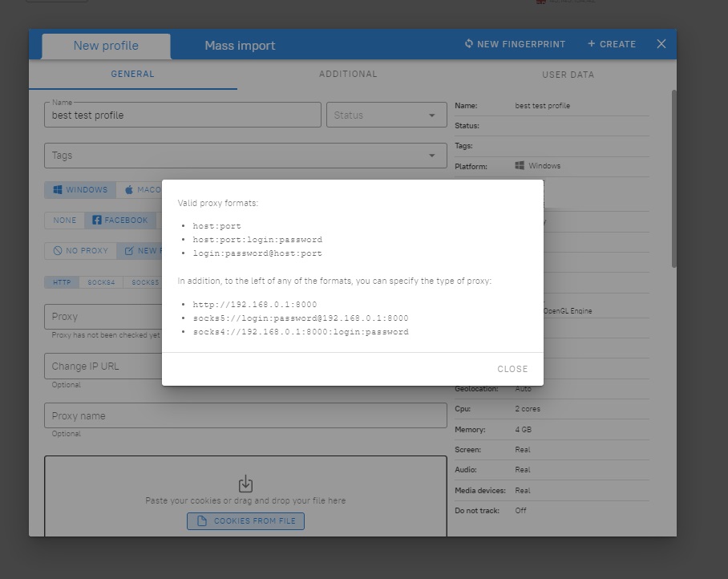The image size is (728, 579).
Task: Click the Change IP URL field
Action: tap(103, 366)
